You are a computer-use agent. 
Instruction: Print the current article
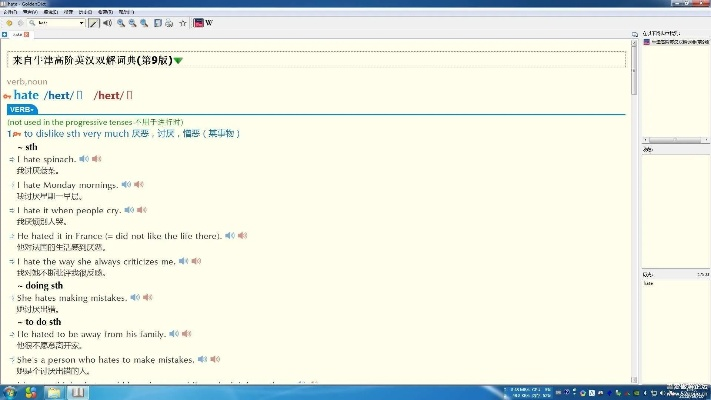169,23
